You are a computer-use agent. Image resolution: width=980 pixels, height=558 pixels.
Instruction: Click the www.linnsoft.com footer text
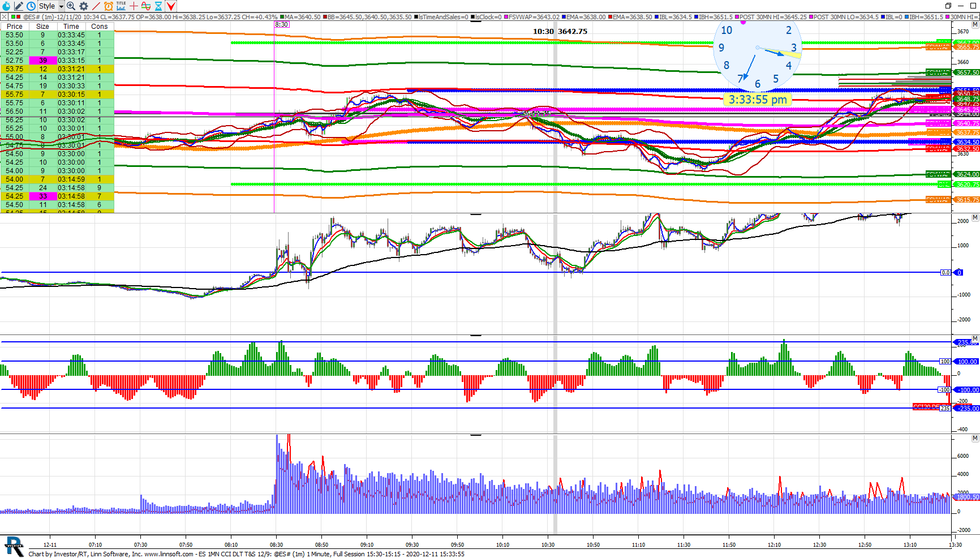(169, 554)
